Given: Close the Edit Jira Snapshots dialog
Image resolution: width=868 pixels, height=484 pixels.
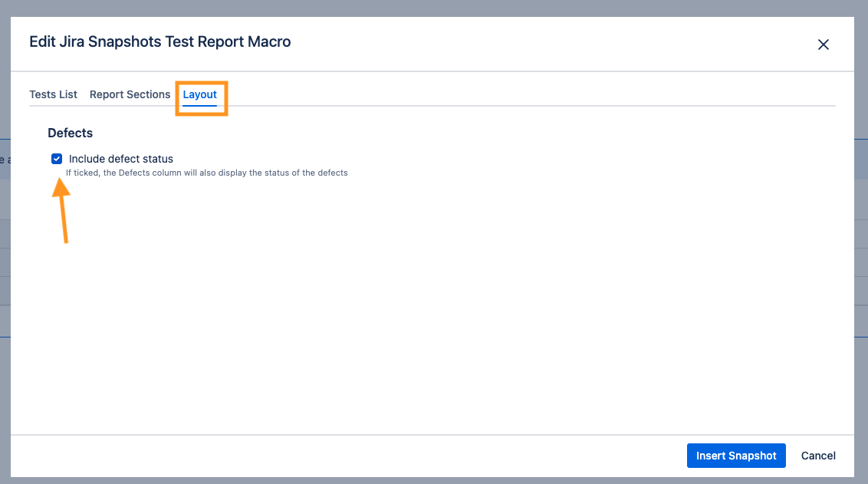Looking at the screenshot, I should click(824, 44).
